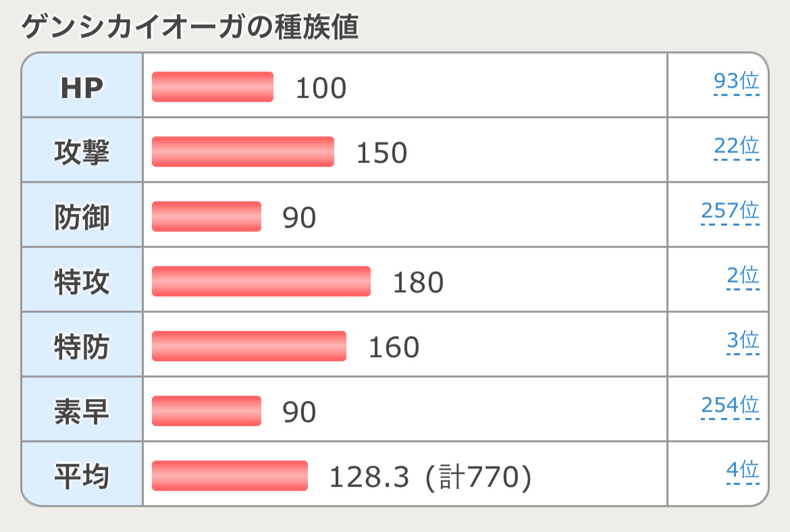The height and width of the screenshot is (532, 790).
Task: Select the 攻撃 row header cell
Action: point(82,152)
